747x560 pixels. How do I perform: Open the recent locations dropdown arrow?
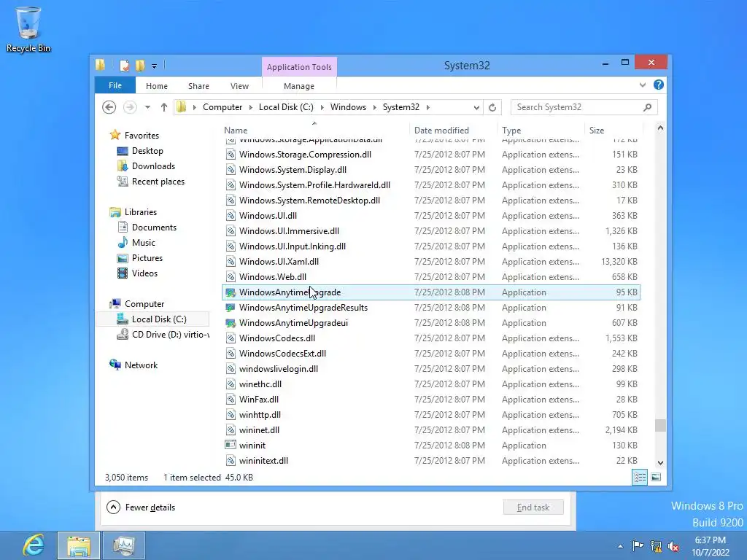click(x=147, y=107)
